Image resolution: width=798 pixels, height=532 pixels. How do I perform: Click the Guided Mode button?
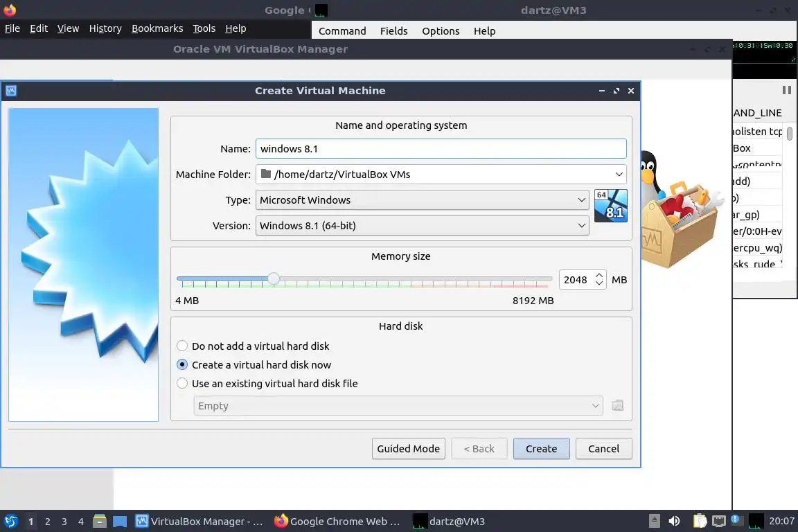point(408,448)
